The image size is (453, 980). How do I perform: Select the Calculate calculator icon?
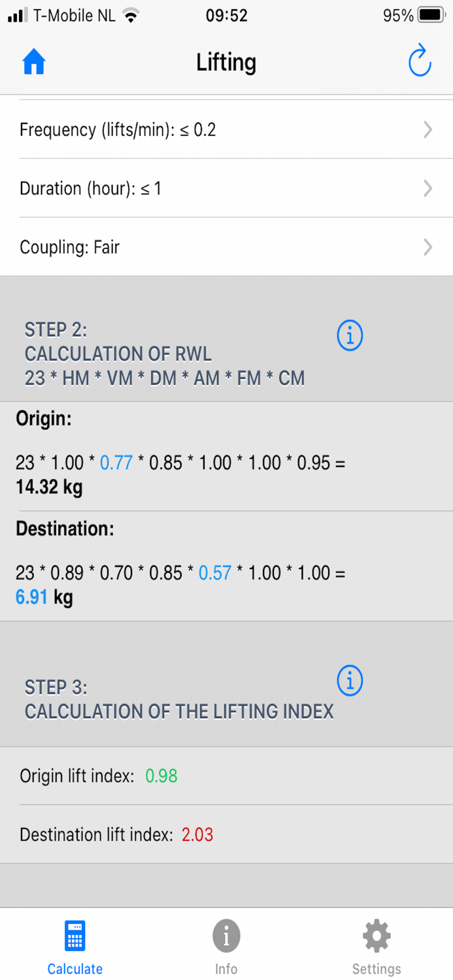(75, 936)
